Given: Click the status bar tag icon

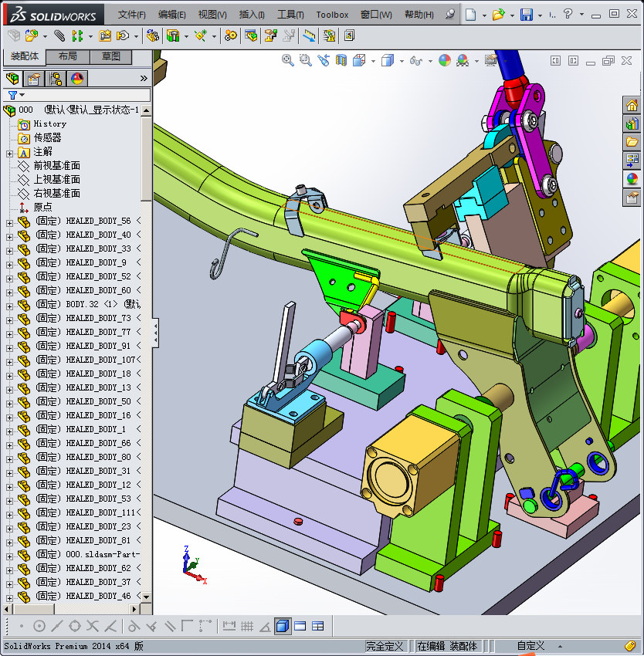Looking at the screenshot, I should click(x=630, y=646).
